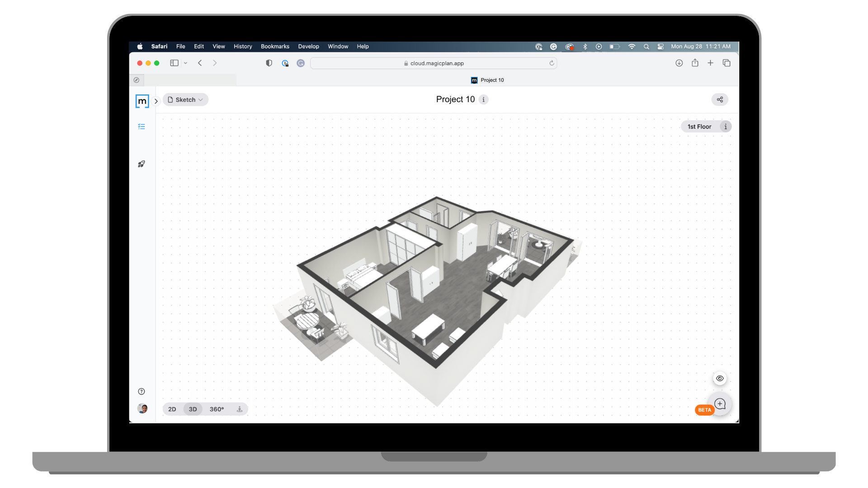Open the task list panel icon
Screen dimensions: 868x488
tap(141, 127)
